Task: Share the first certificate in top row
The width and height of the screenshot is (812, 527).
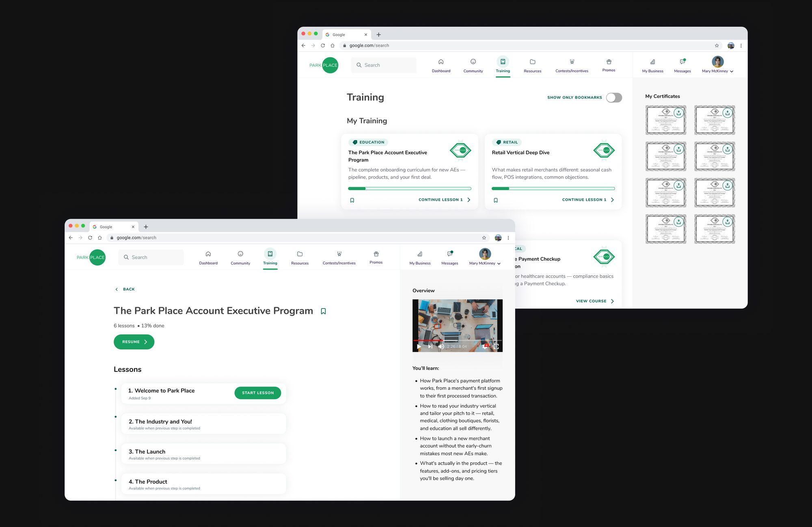Action: coord(678,113)
